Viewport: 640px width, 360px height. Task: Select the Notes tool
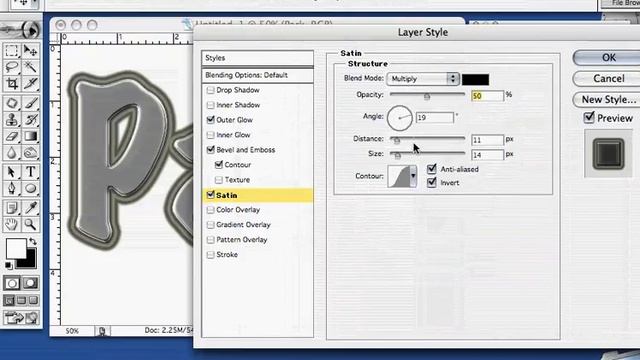pyautogui.click(x=12, y=208)
